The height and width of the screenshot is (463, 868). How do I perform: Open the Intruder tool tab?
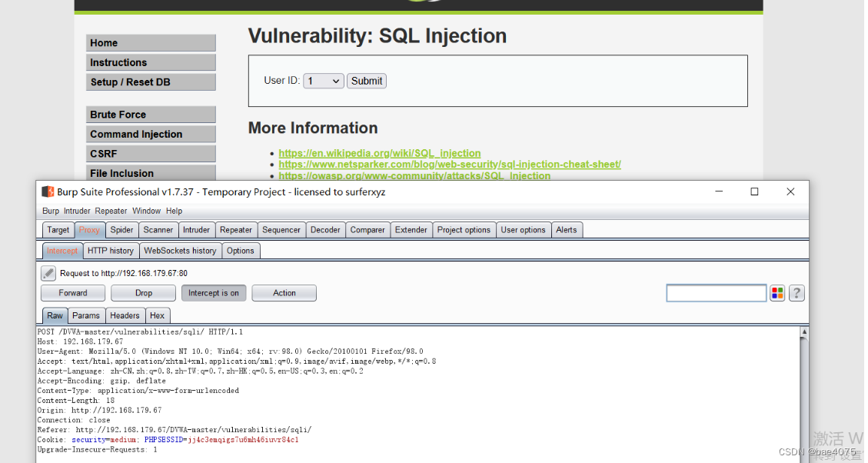197,230
